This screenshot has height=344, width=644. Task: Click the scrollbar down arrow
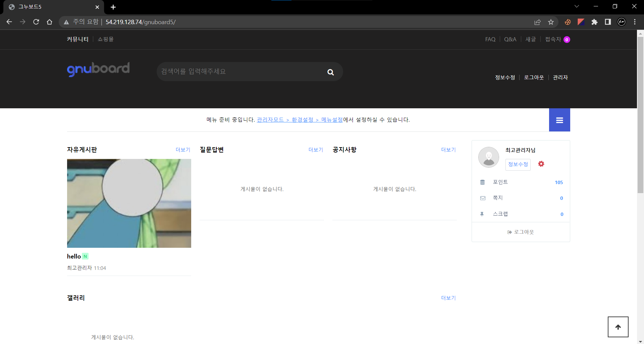(640, 341)
